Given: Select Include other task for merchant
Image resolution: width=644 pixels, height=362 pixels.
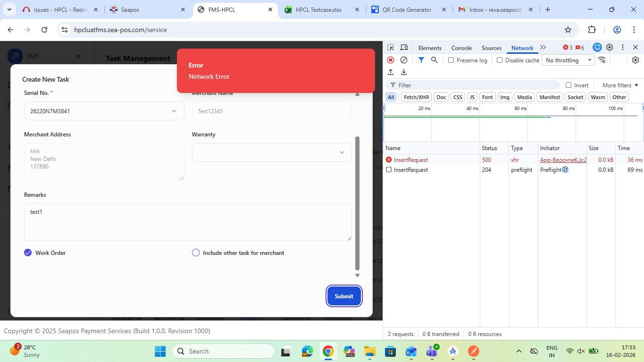Looking at the screenshot, I should click(196, 253).
